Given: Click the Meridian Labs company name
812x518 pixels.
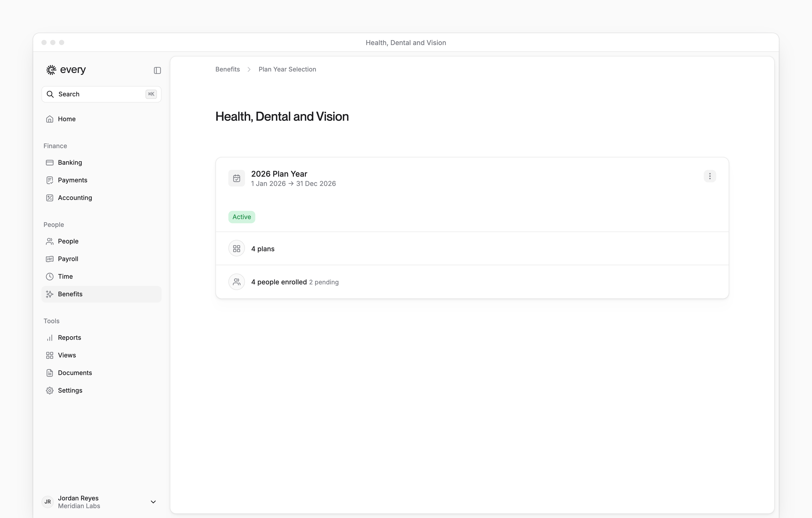Looking at the screenshot, I should point(79,506).
